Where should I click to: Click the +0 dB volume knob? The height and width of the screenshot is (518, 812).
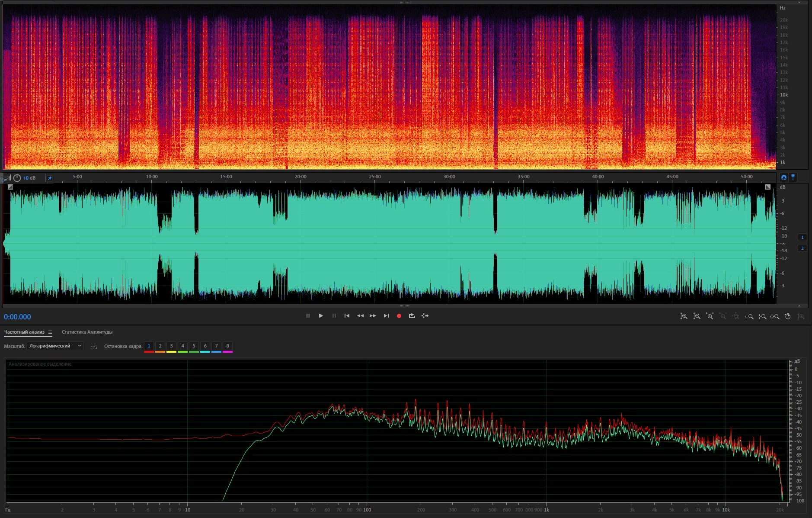point(17,178)
